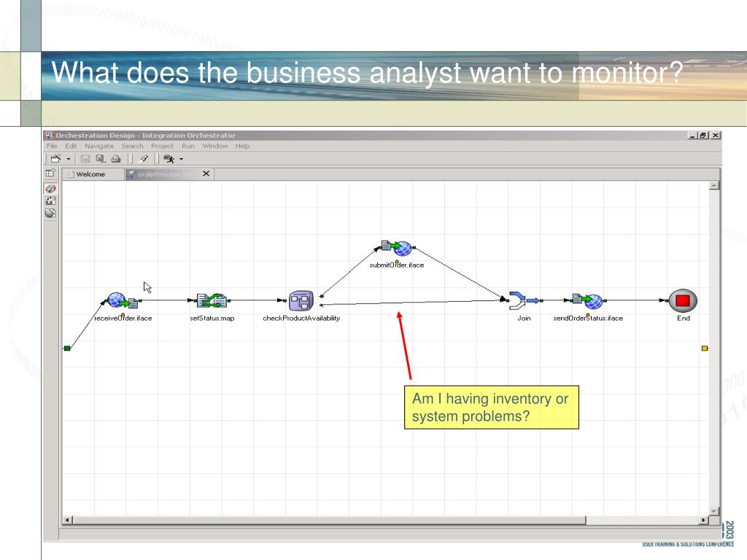Minimize the Integration Orchestrator window

pyautogui.click(x=692, y=135)
